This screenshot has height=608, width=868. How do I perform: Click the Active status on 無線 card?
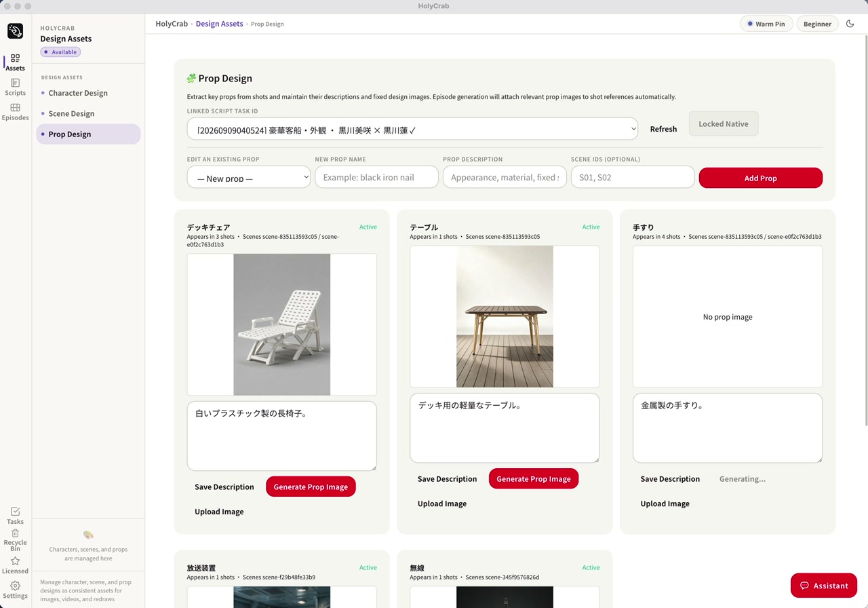591,568
